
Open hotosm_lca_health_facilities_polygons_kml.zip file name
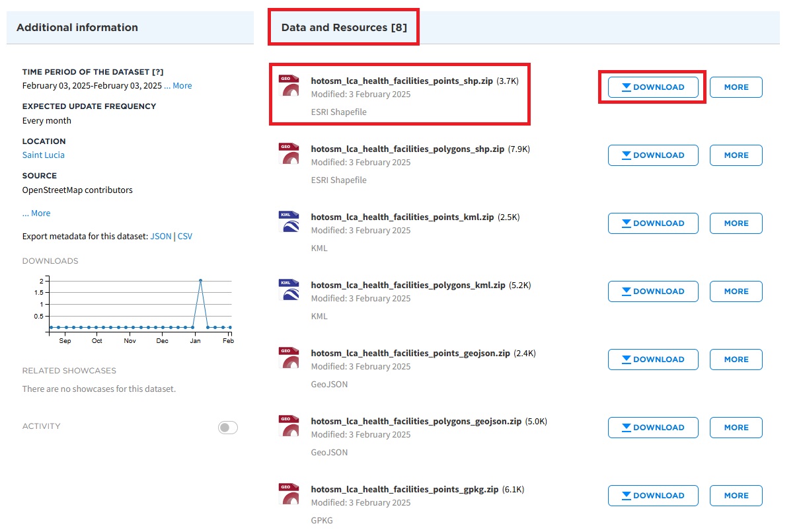click(408, 285)
